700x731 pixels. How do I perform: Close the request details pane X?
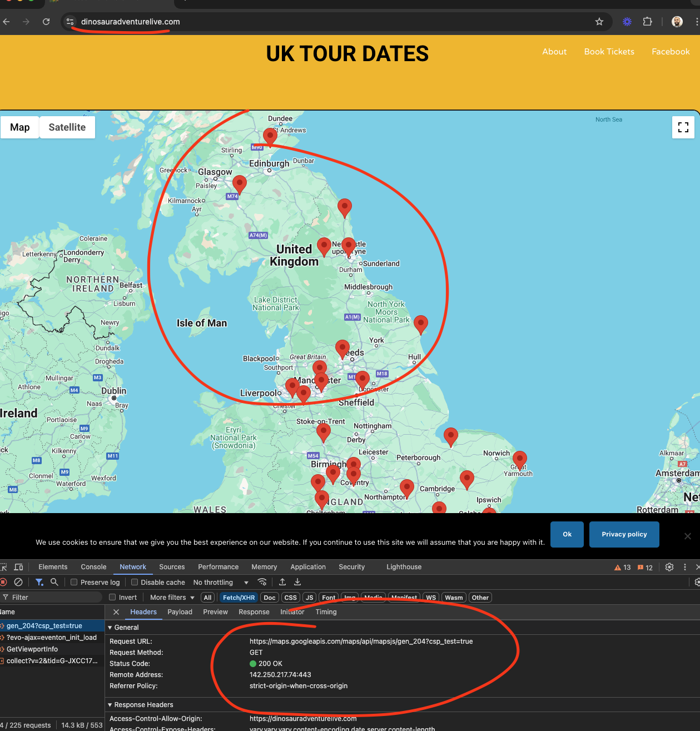pos(116,612)
